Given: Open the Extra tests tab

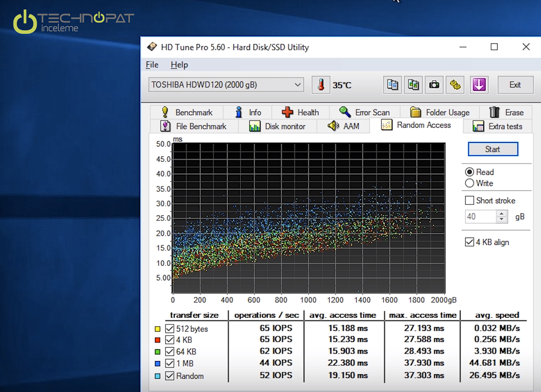Looking at the screenshot, I should pos(498,126).
